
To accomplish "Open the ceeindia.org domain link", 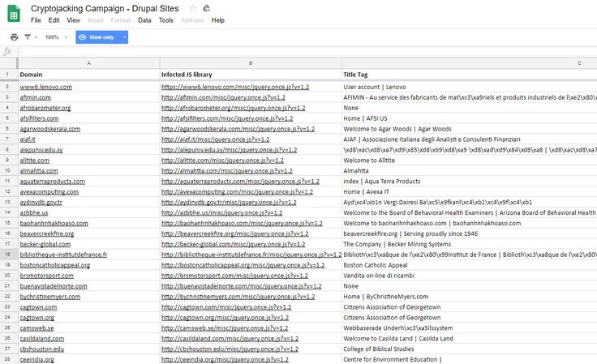I will point(37,359).
